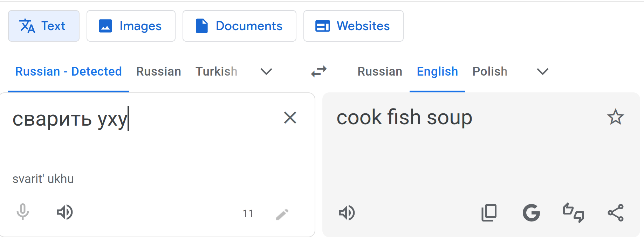Clear the source text with X
This screenshot has height=246, width=644.
pos(290,118)
